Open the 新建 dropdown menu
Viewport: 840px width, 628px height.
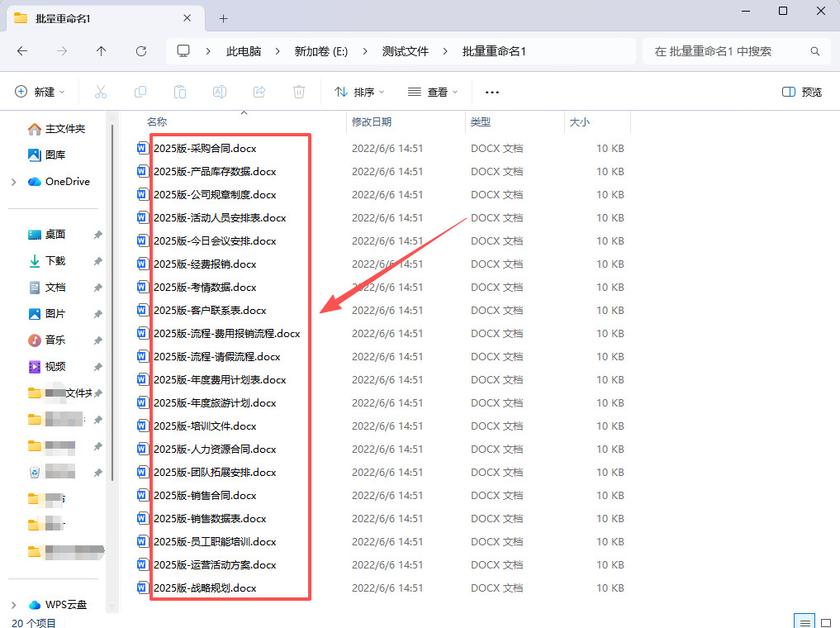(x=40, y=93)
